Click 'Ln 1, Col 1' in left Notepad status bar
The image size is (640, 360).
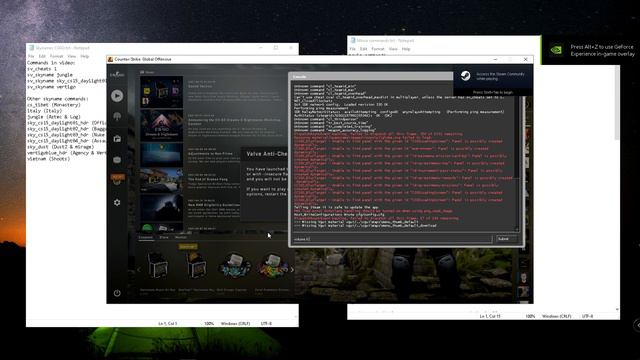167,324
